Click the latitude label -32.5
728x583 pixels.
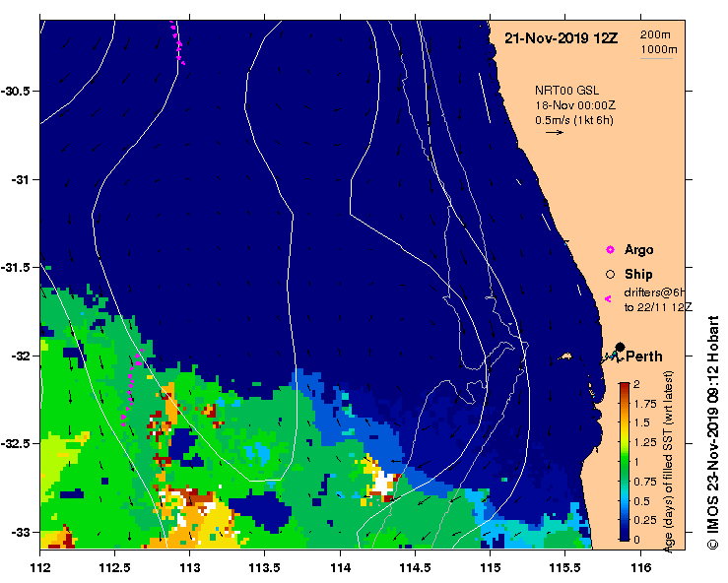point(16,444)
